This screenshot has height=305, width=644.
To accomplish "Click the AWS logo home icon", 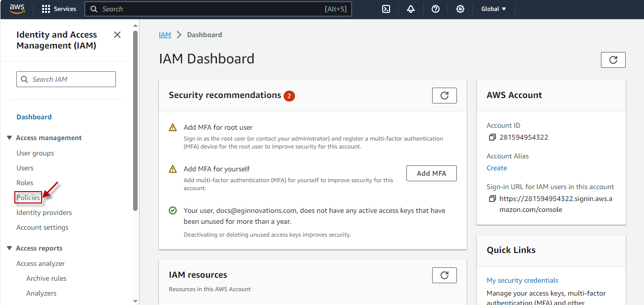I will [17, 9].
